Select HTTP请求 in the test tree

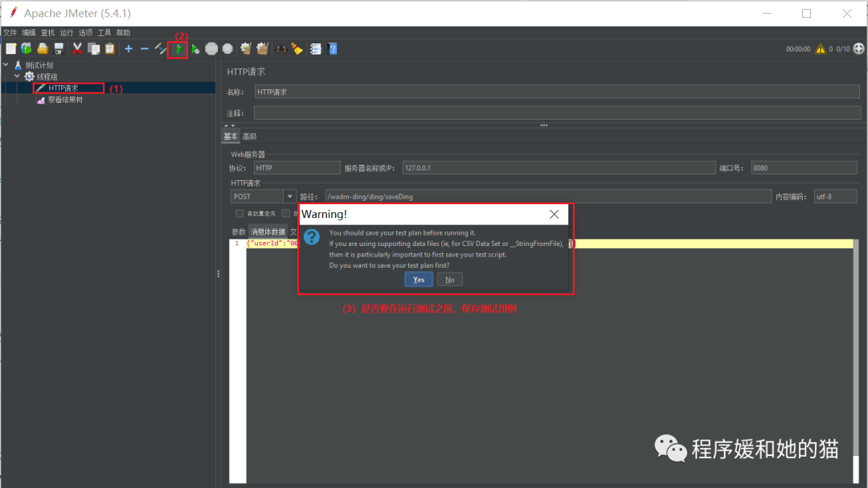coord(63,88)
